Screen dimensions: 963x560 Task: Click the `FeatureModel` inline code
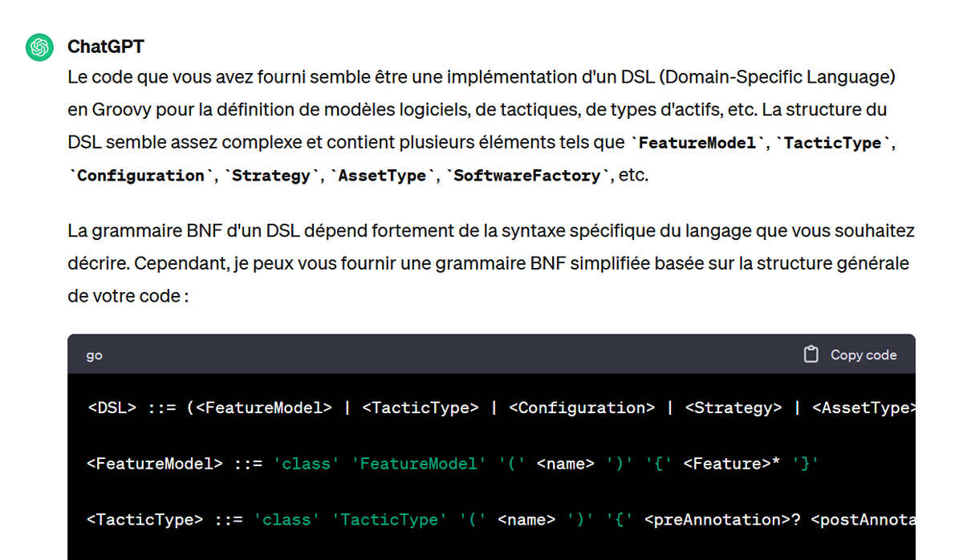coord(698,143)
